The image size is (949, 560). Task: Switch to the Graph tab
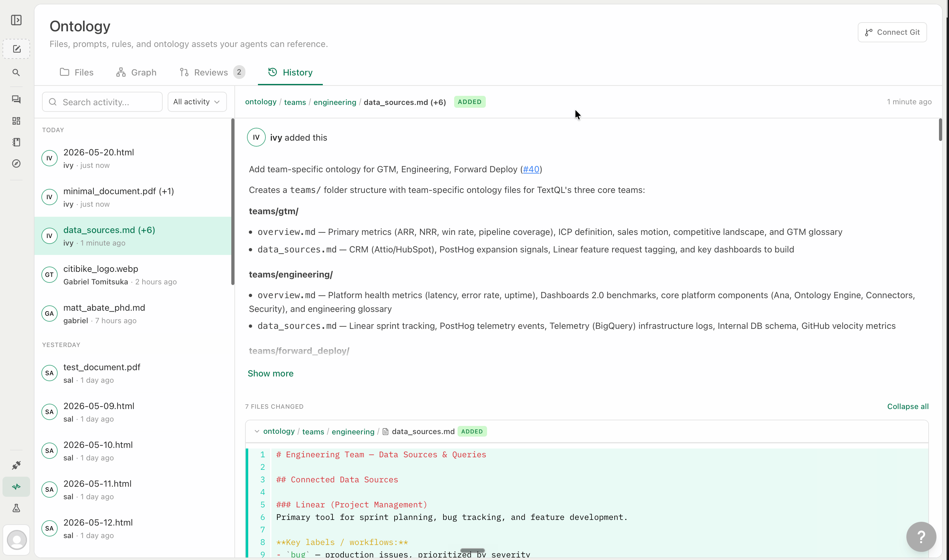pos(136,72)
